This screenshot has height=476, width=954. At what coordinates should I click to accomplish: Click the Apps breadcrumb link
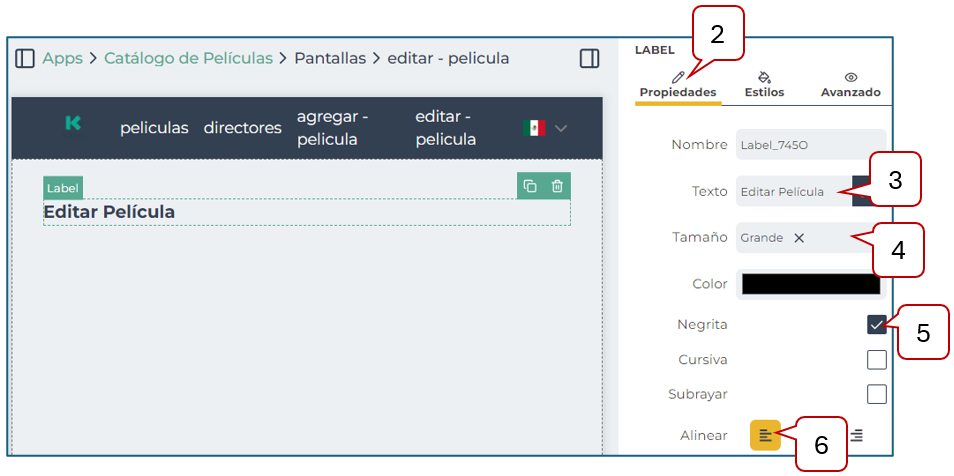coord(62,59)
